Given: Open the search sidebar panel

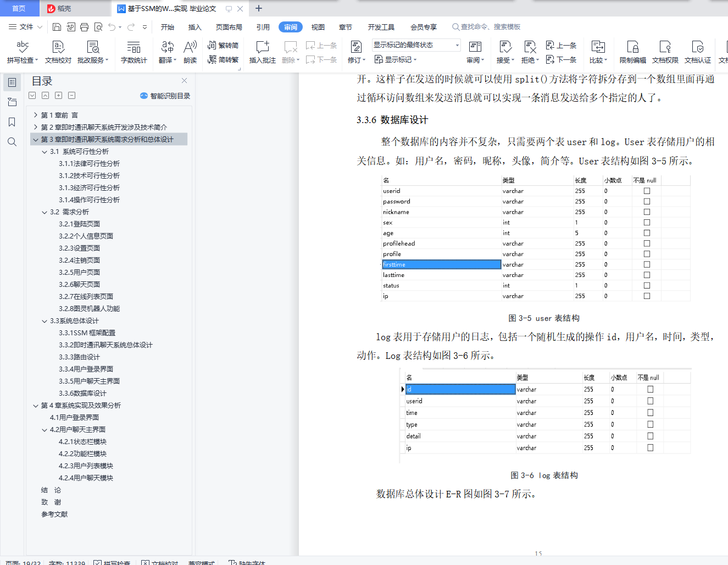Looking at the screenshot, I should (12, 142).
